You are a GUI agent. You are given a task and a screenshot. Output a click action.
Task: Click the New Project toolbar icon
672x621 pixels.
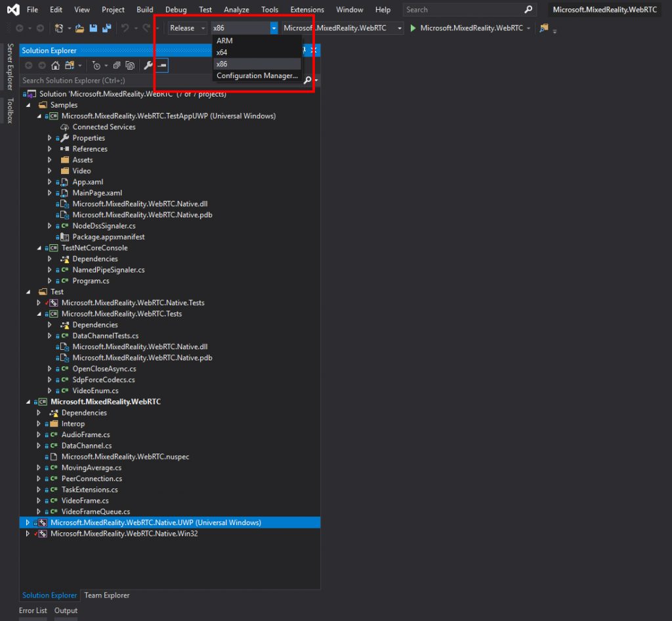point(58,28)
